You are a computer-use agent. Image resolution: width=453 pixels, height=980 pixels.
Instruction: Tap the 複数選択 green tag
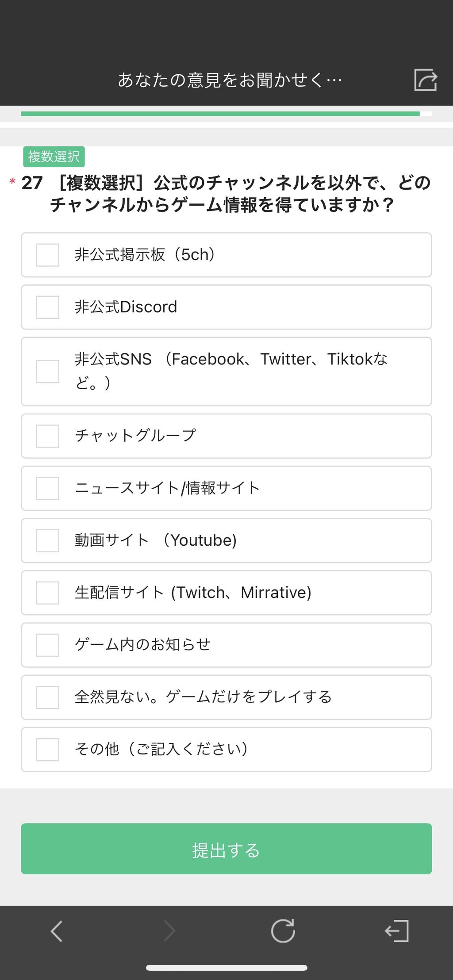click(54, 157)
